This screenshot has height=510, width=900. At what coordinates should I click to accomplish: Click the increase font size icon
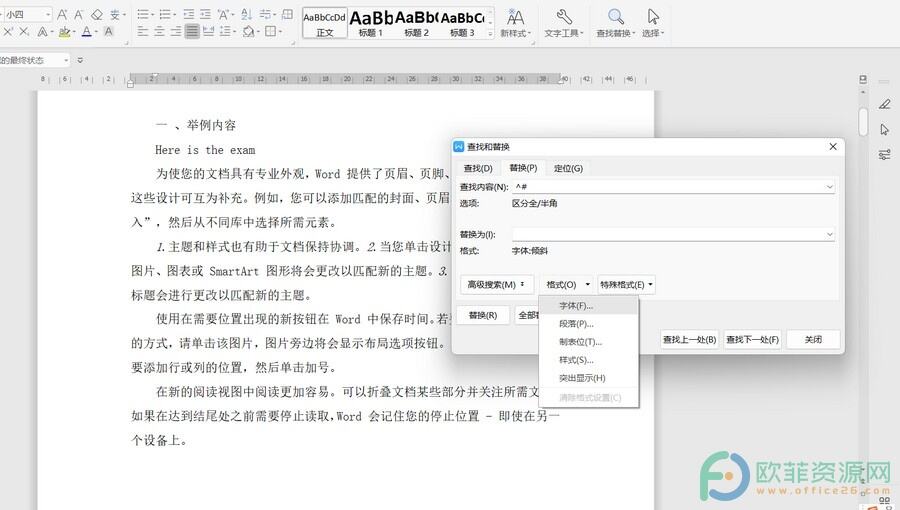[62, 14]
